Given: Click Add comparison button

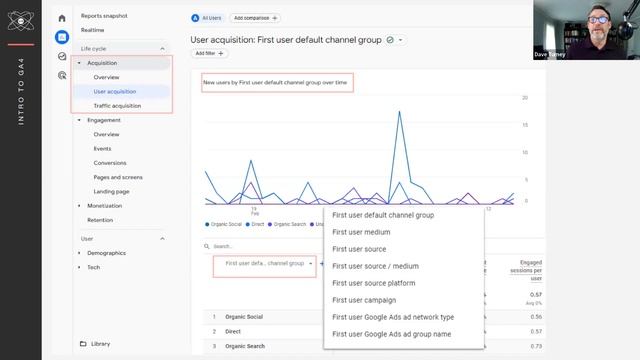Looking at the screenshot, I should 255,18.
